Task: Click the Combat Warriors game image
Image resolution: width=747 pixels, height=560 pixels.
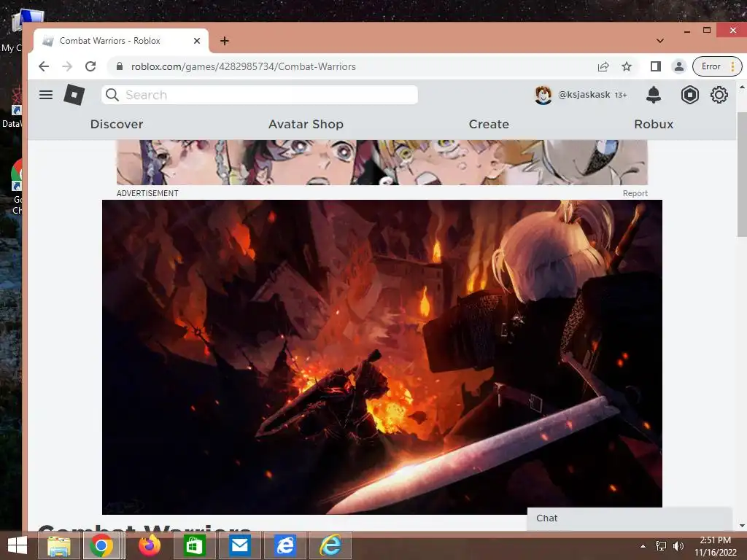Action: (x=382, y=357)
